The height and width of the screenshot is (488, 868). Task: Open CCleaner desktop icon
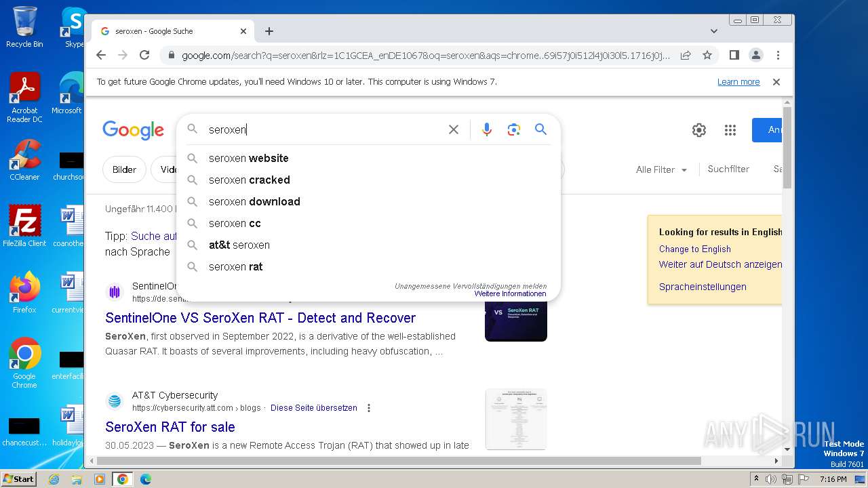coord(24,160)
